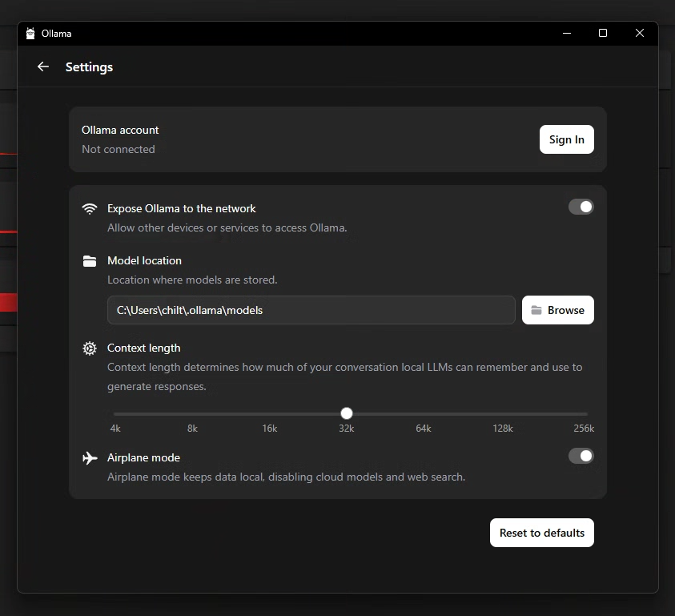Maximize the Ollama window
Image resolution: width=675 pixels, height=616 pixels.
[x=603, y=34]
